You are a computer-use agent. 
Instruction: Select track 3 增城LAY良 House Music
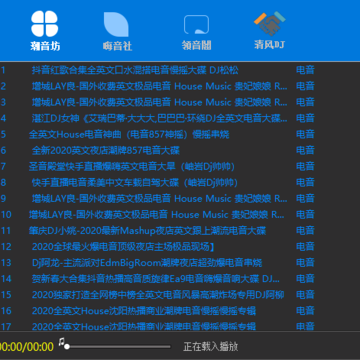coord(159,102)
